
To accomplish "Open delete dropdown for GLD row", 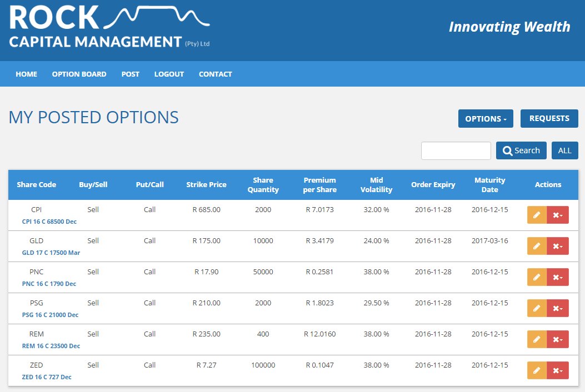I will (558, 246).
